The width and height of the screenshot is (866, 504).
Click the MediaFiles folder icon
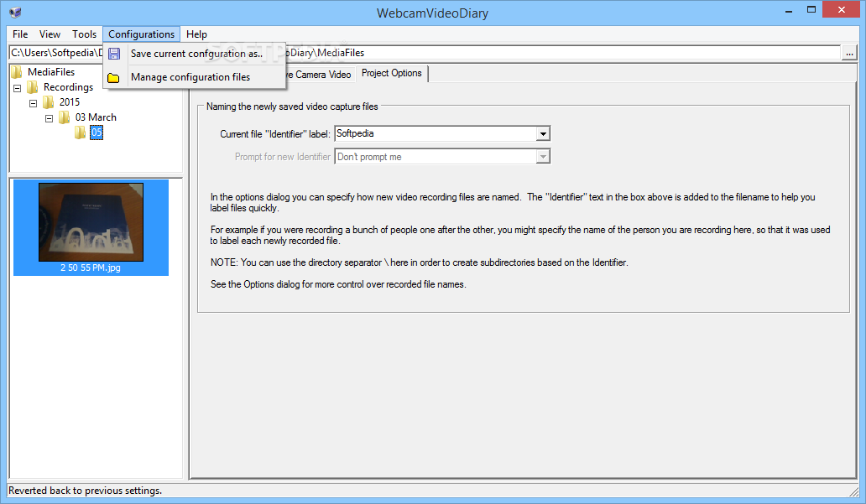click(x=17, y=72)
